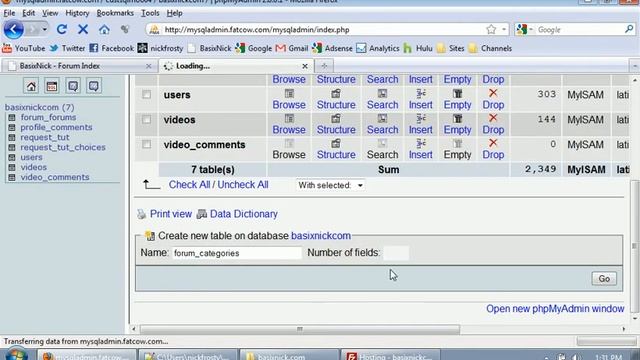The image size is (640, 360).
Task: Click the red Drop X for video_comments table
Action: 493,143
